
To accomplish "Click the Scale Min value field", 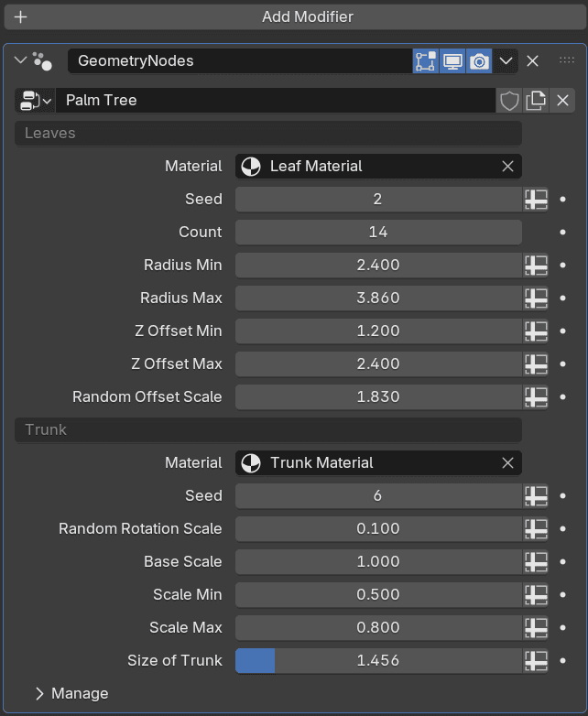I will 378,594.
